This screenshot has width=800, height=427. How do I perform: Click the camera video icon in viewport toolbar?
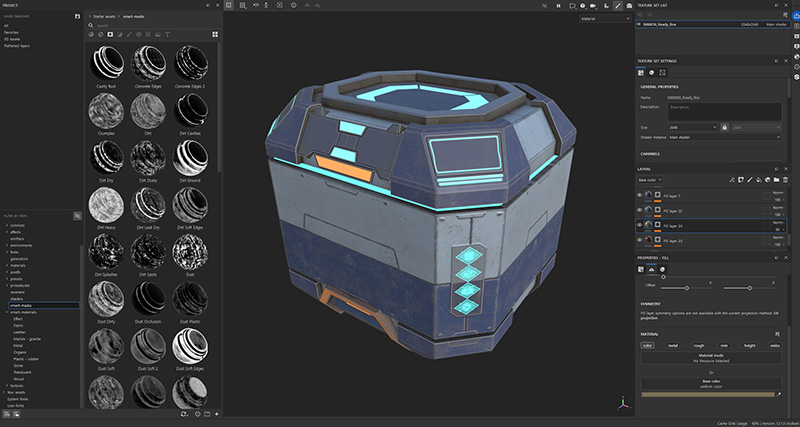(x=593, y=5)
